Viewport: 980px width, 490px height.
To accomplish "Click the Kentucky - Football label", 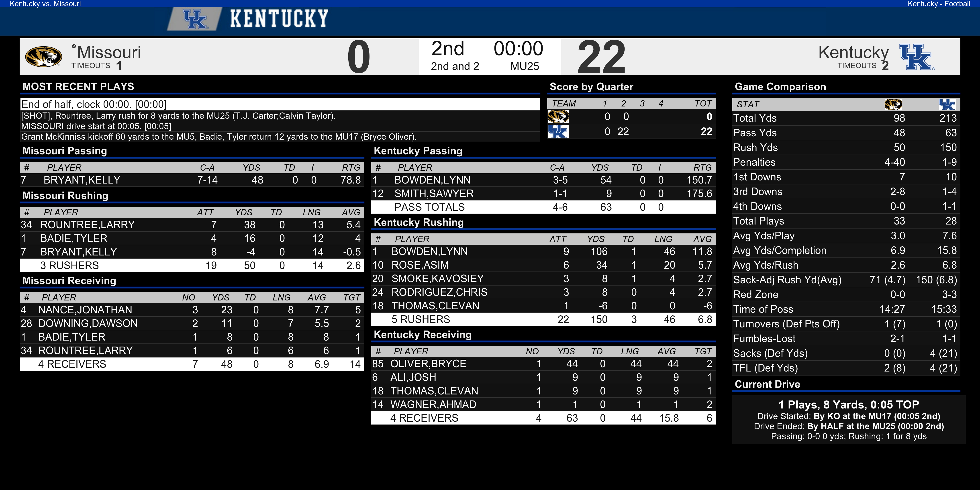I will pos(939,4).
